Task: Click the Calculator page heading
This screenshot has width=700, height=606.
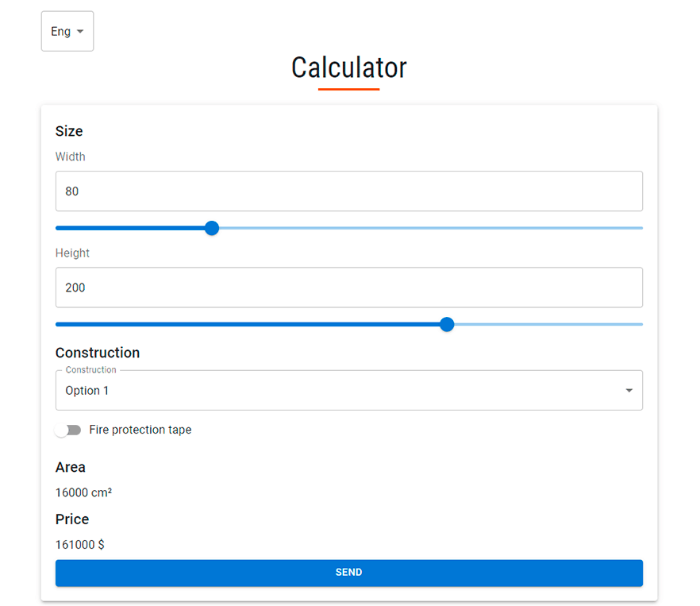Action: (349, 68)
